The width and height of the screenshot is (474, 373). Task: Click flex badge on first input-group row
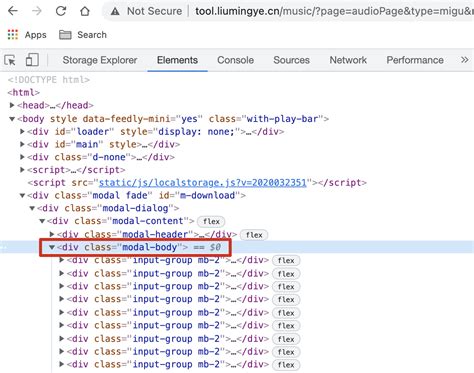pos(286,260)
